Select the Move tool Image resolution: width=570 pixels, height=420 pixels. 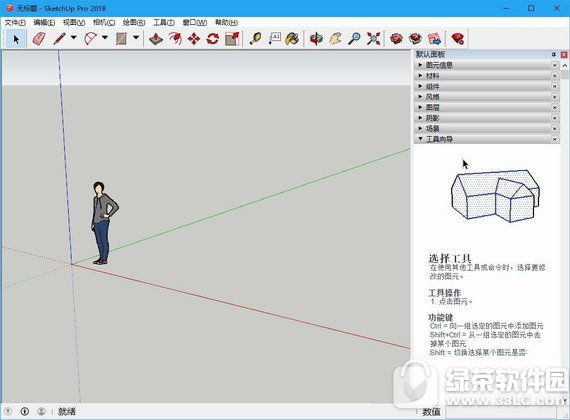click(194, 39)
